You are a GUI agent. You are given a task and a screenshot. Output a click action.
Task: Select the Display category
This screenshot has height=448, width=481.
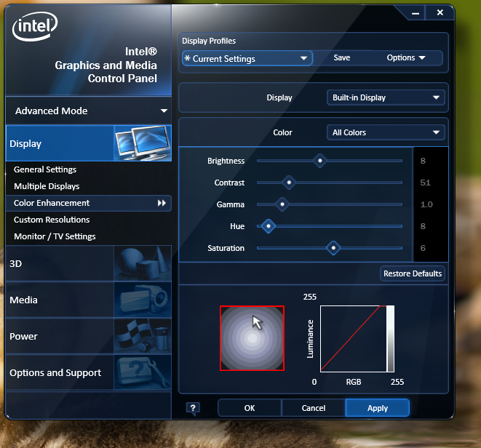tap(89, 143)
